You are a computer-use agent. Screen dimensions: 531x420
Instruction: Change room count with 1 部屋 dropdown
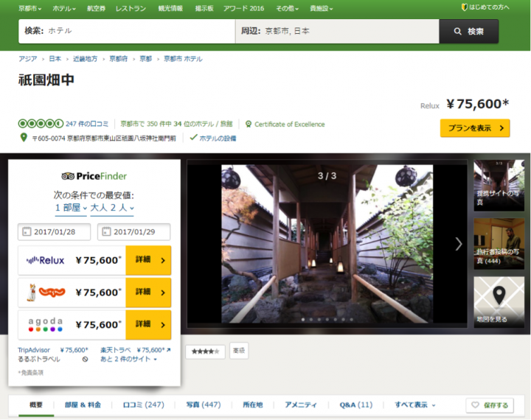pyautogui.click(x=71, y=208)
